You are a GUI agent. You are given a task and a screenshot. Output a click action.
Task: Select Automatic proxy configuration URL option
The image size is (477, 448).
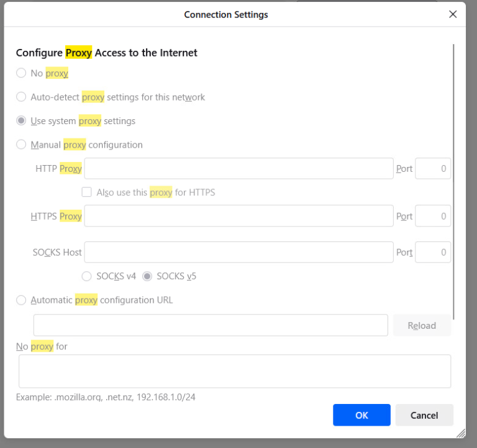pos(22,300)
